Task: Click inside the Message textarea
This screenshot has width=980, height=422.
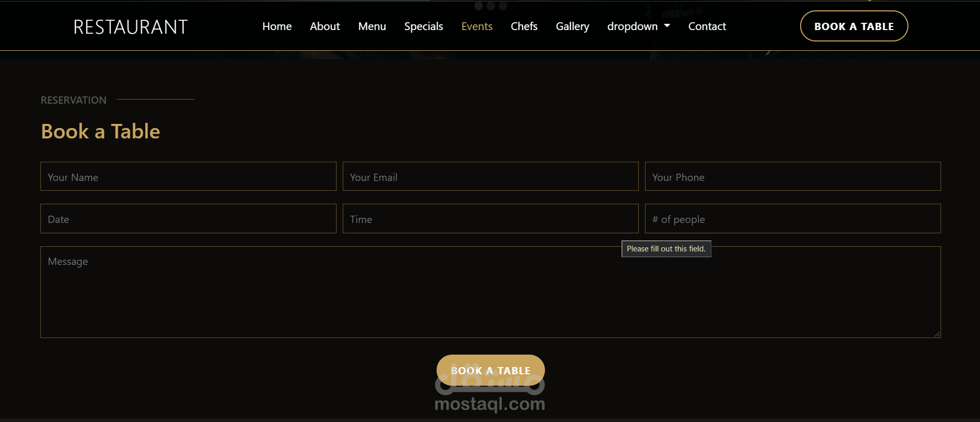Action: click(x=491, y=292)
